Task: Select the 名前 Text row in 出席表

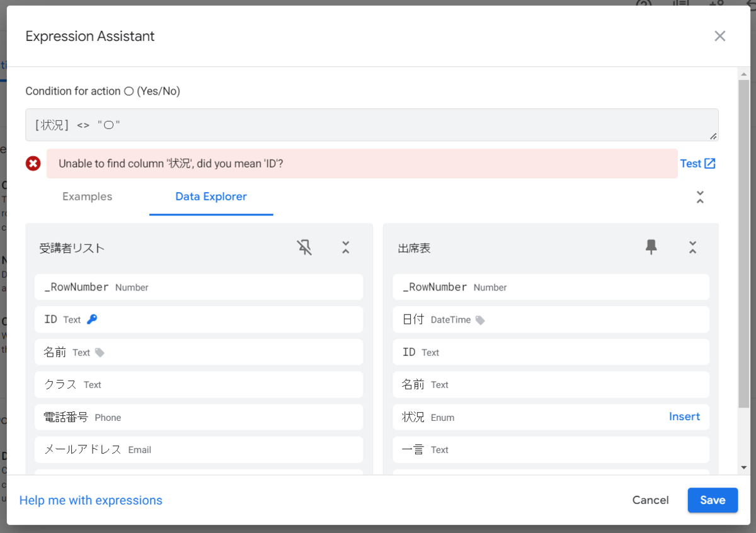Action: (551, 384)
